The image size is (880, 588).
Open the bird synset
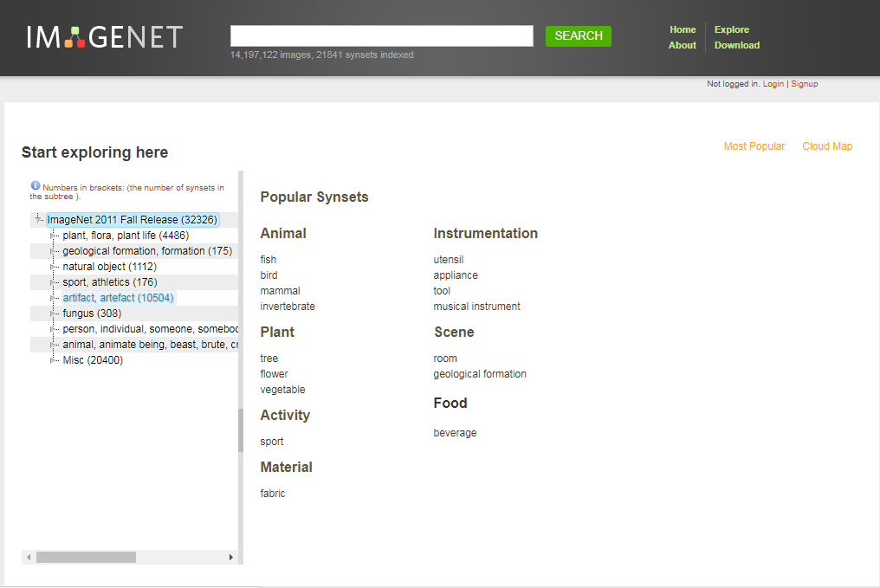pos(269,275)
